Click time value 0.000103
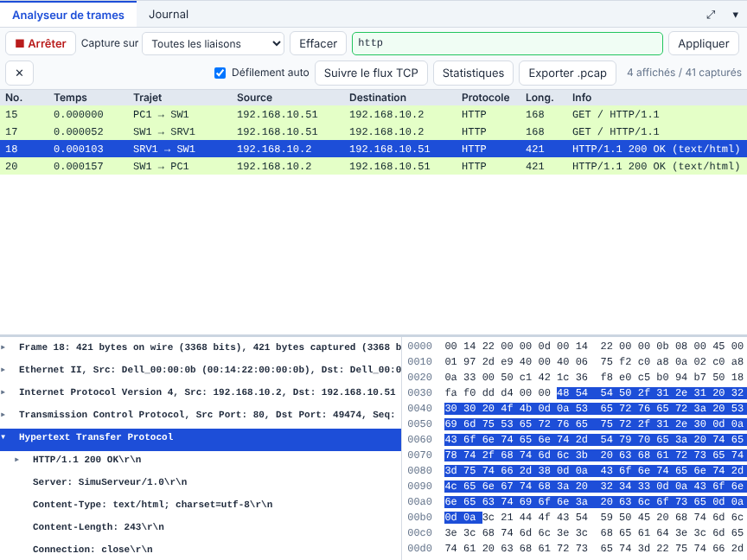 pyautogui.click(x=79, y=149)
